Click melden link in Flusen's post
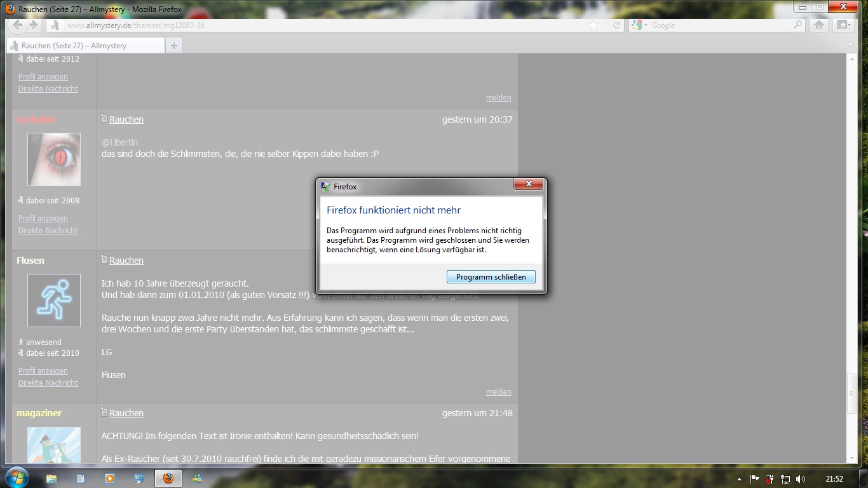The width and height of the screenshot is (868, 488). tap(499, 392)
